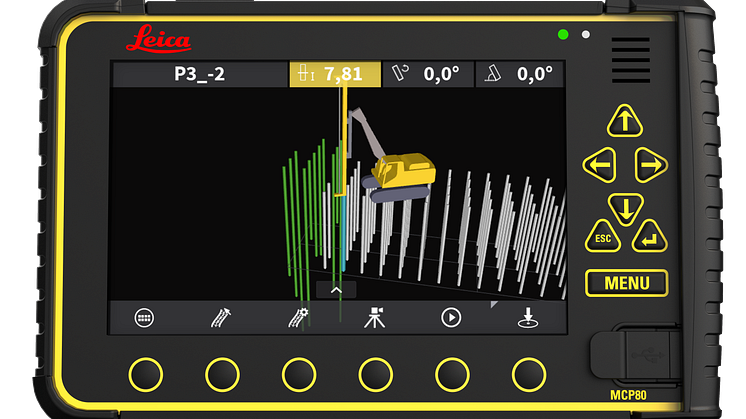Screen dimensions: 746x419
Task: Open pile line settings icon with gear
Action: point(298,318)
